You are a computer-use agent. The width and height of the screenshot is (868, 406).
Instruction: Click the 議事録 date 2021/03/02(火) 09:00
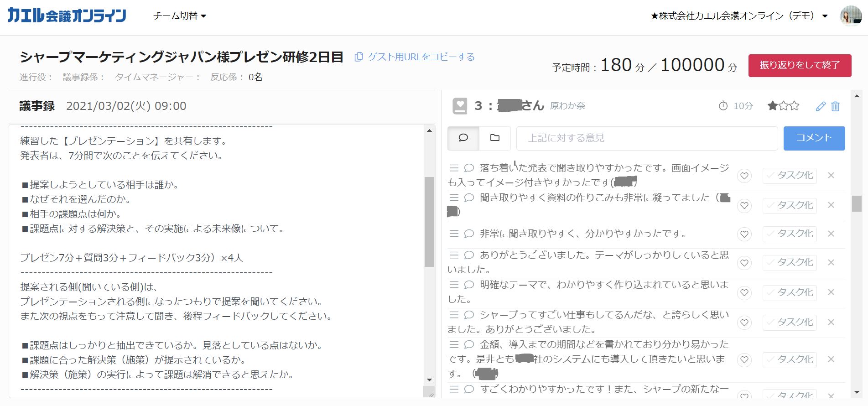click(126, 106)
